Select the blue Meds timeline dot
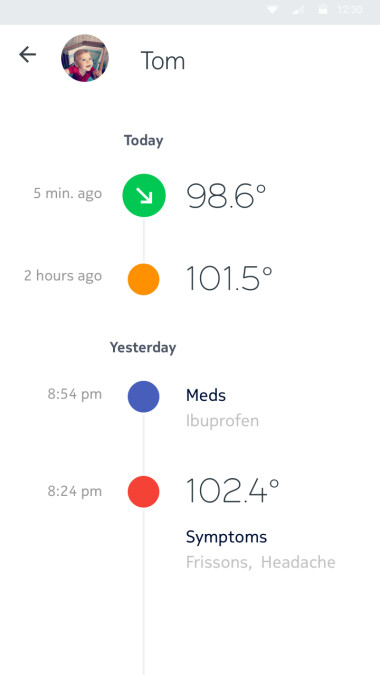This screenshot has width=380, height=675. (x=144, y=396)
